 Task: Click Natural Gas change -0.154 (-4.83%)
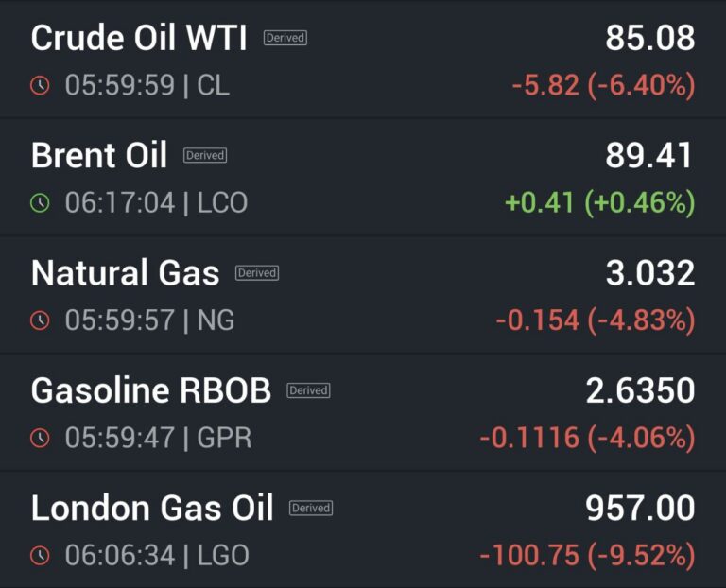[596, 320]
